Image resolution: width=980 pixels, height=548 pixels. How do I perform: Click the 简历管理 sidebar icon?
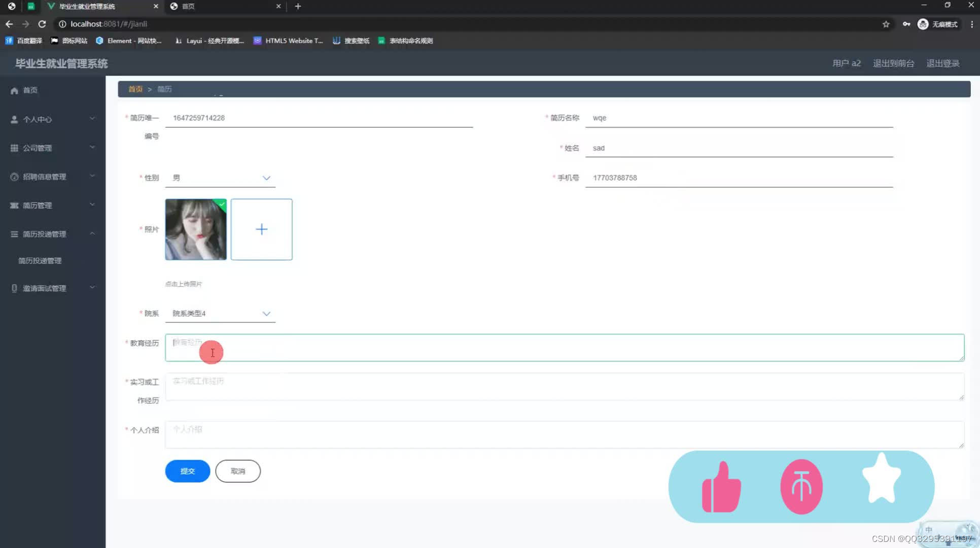tap(14, 205)
